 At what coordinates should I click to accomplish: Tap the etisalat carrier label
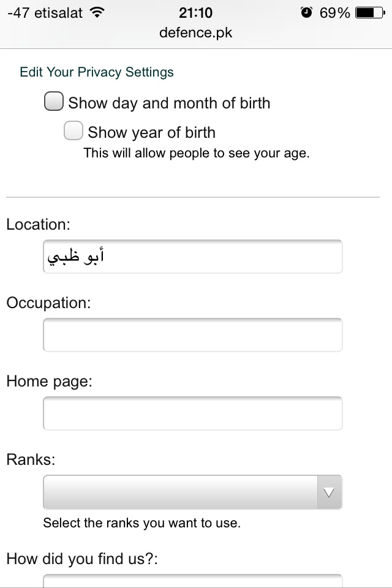point(58,13)
